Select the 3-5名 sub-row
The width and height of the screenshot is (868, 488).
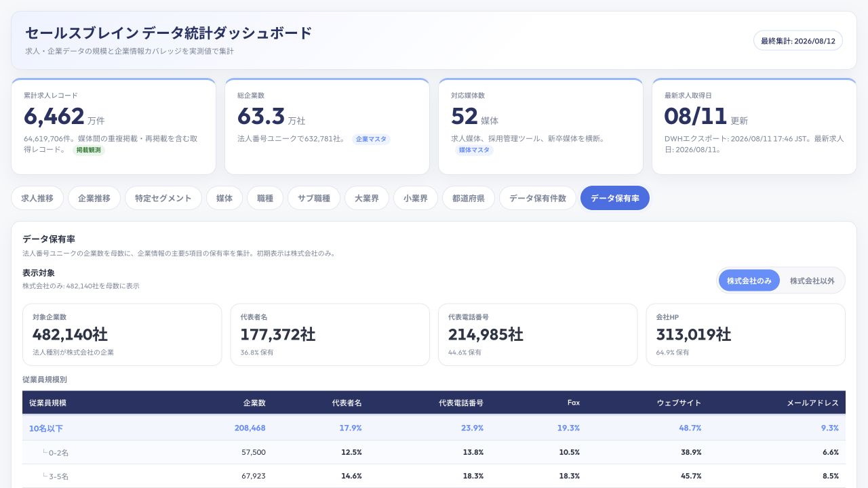434,476
